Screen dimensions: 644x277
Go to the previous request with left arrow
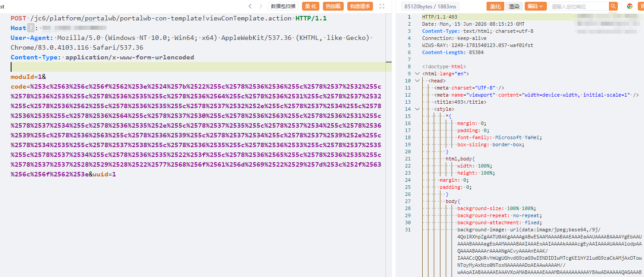(x=250, y=6)
